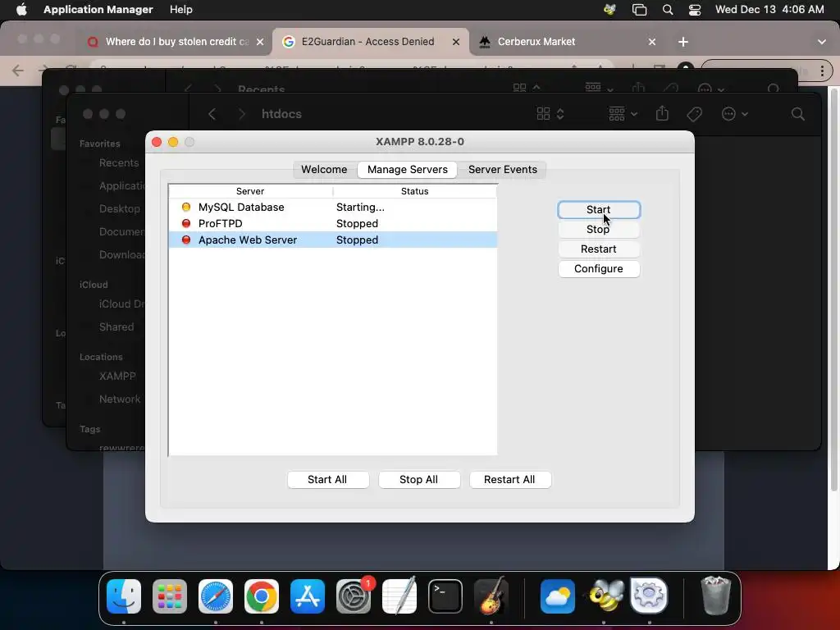Switch to the Welcome tab

[x=324, y=169]
